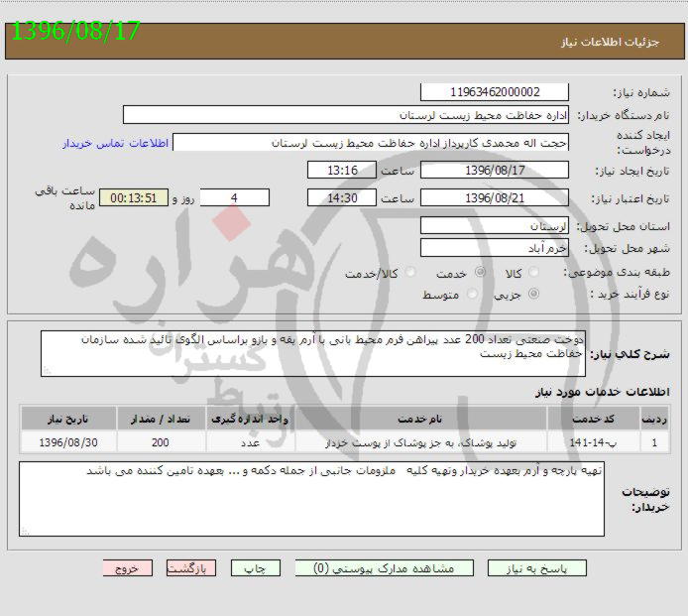This screenshot has width=688, height=616.
Task: Click creation time field 13:16
Action: coord(342,170)
